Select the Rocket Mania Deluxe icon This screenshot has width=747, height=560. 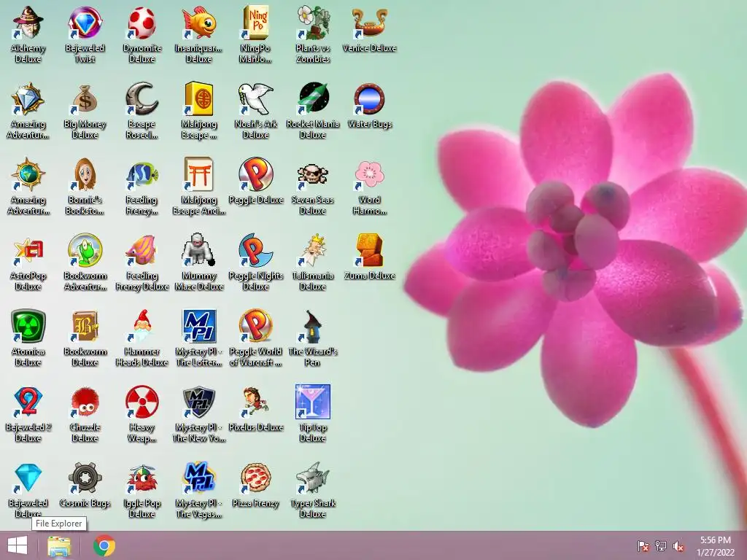[x=312, y=99]
